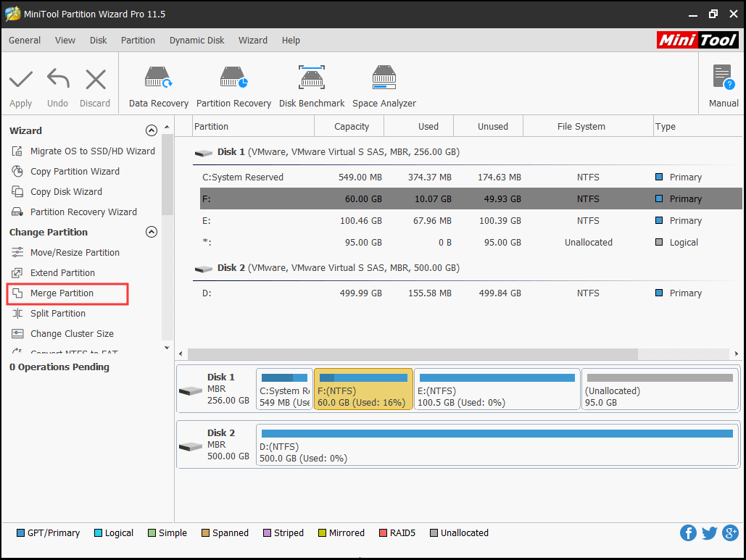
Task: Choose Extend Partition
Action: click(x=54, y=273)
